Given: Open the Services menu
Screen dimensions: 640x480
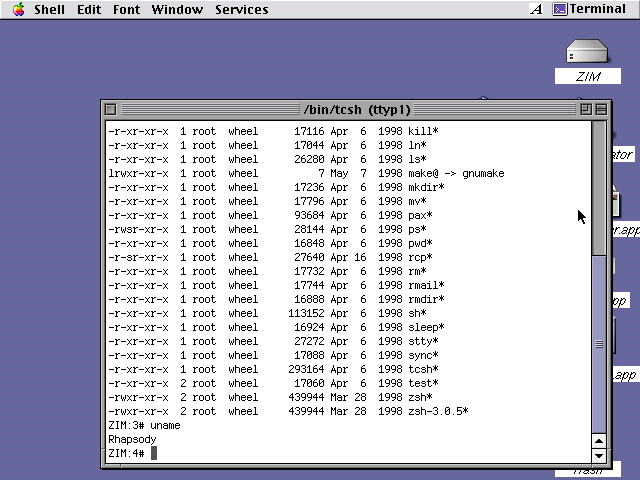Looking at the screenshot, I should pyautogui.click(x=242, y=9).
